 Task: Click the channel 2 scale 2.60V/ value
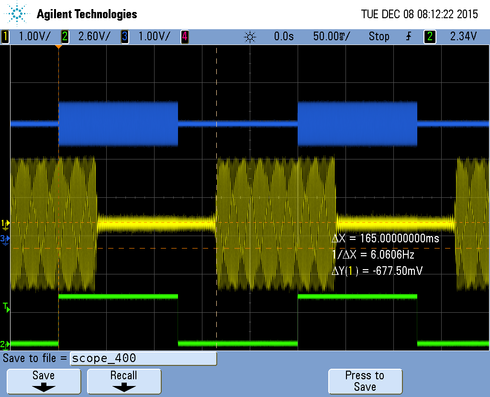(94, 36)
